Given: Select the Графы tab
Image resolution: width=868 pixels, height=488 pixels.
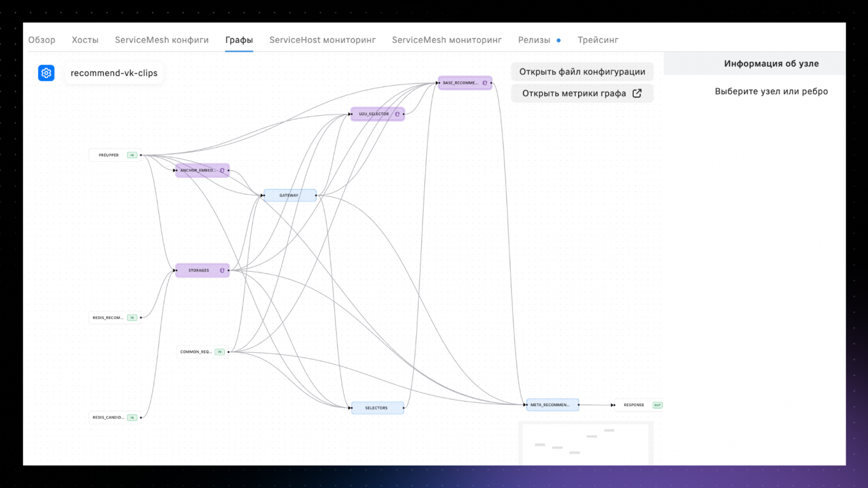Looking at the screenshot, I should pyautogui.click(x=239, y=40).
